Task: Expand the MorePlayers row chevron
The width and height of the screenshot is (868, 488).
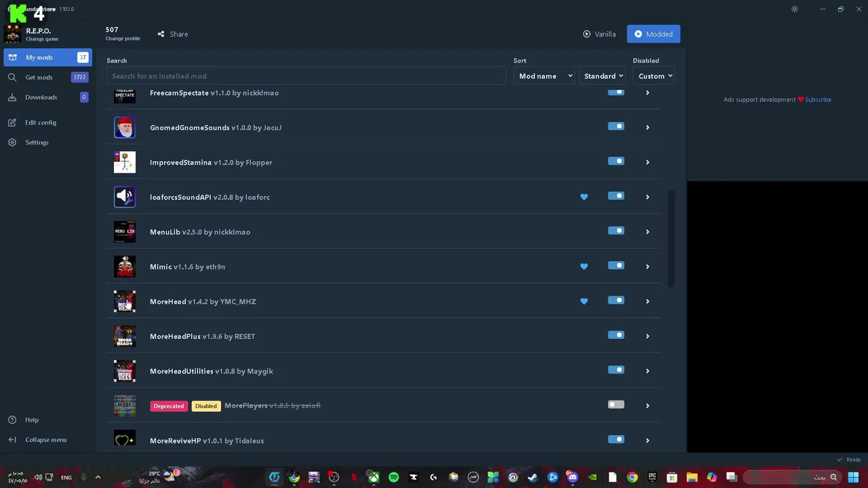Action: click(647, 406)
